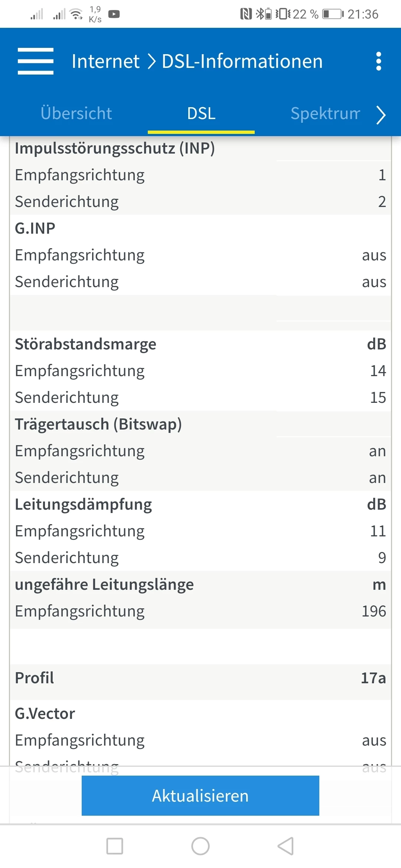
Task: Tap the ungefähre Leitungslänge value 196
Action: [374, 611]
